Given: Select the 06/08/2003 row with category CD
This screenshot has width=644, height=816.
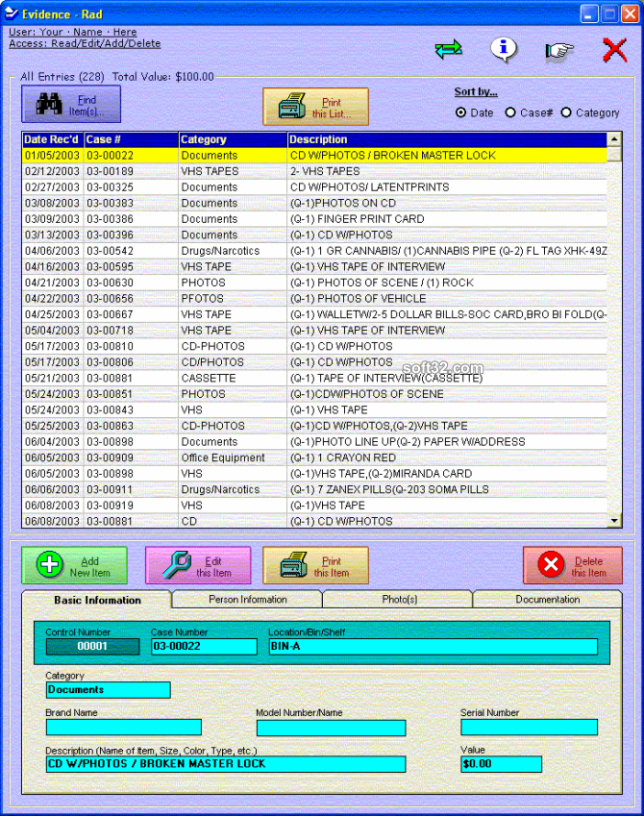Looking at the screenshot, I should (315, 521).
